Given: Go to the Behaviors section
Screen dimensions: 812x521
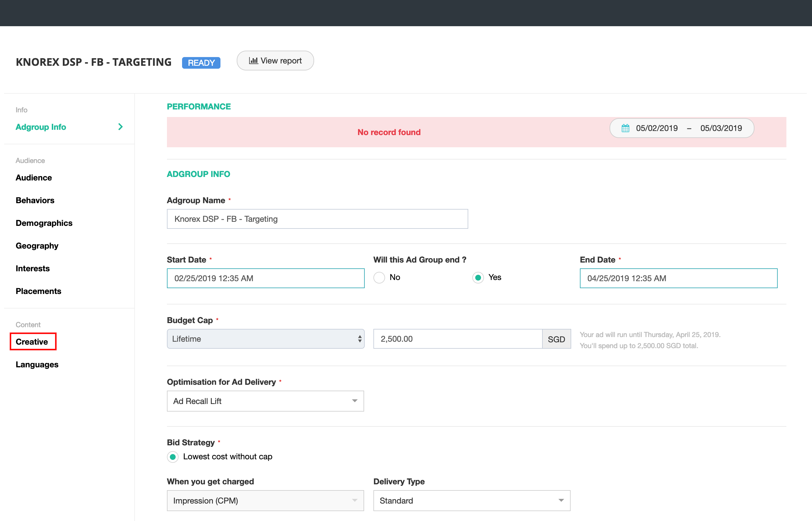Looking at the screenshot, I should (35, 200).
